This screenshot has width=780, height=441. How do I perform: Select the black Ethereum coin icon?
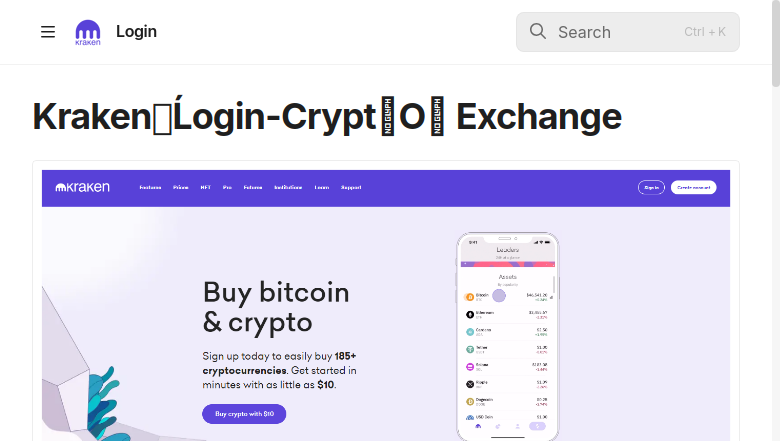(470, 314)
